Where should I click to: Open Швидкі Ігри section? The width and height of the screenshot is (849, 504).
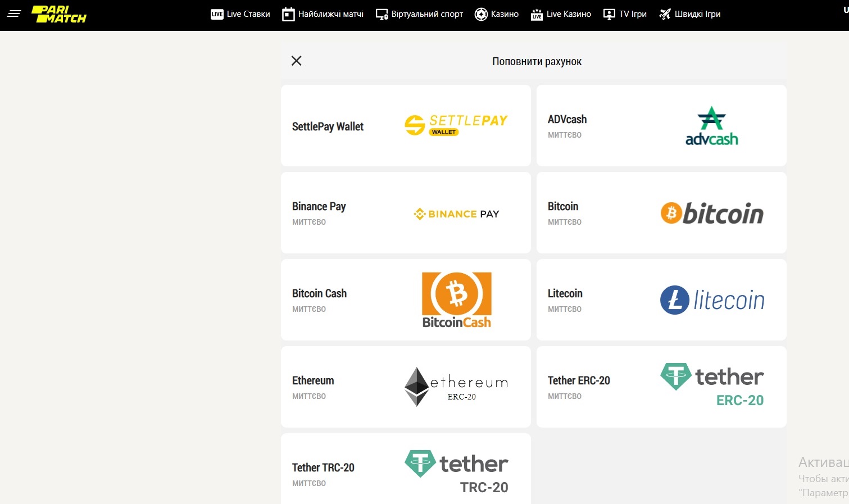(x=697, y=14)
